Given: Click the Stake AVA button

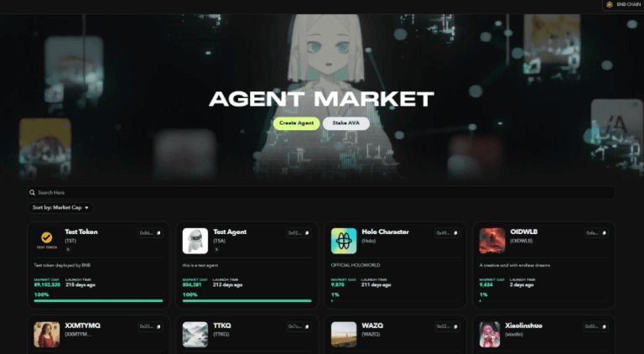Looking at the screenshot, I should pos(345,123).
